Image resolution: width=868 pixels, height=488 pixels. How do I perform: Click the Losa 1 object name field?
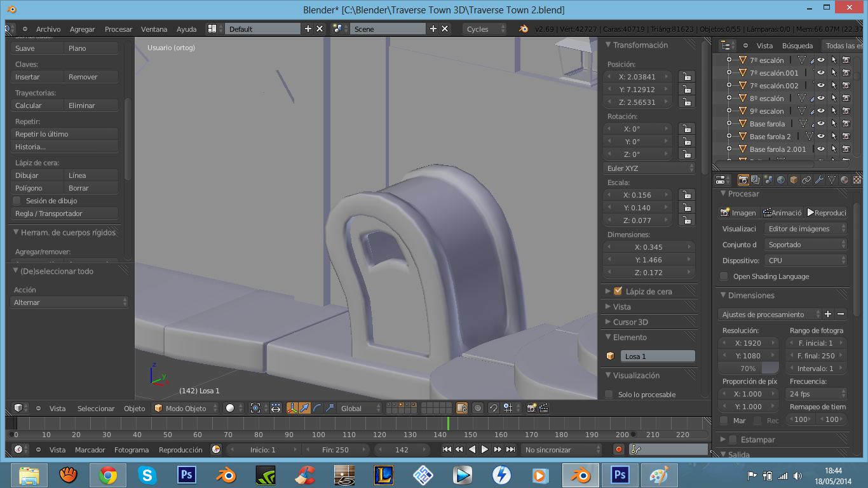tap(656, 356)
